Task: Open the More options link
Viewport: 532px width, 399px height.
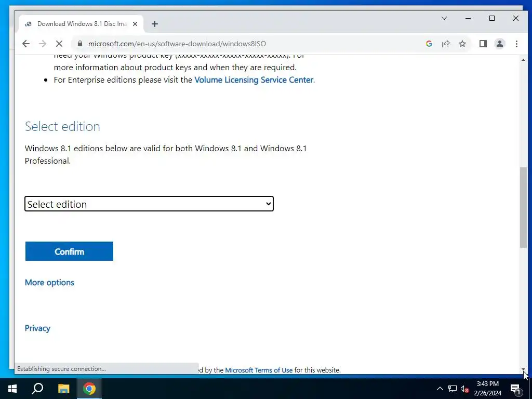Action: coord(49,283)
